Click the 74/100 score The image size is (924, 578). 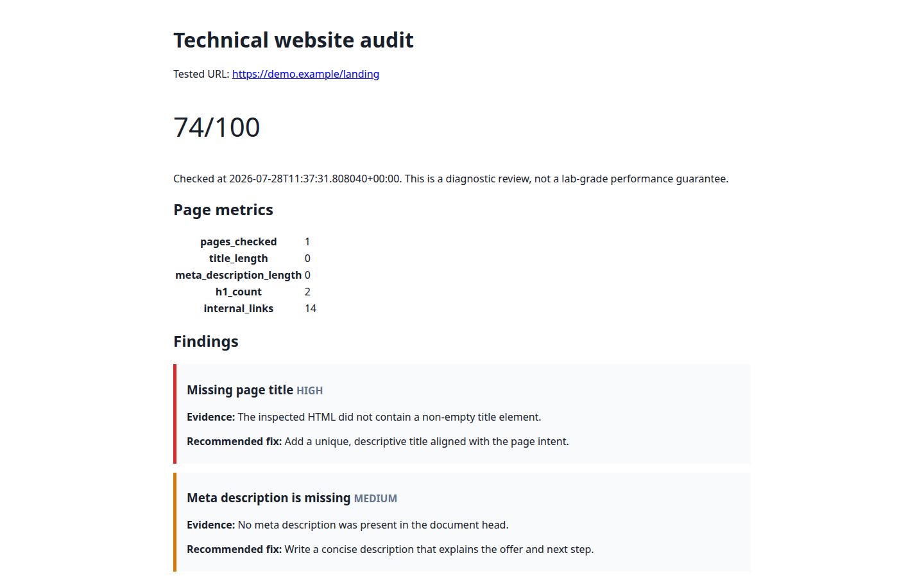coord(217,127)
